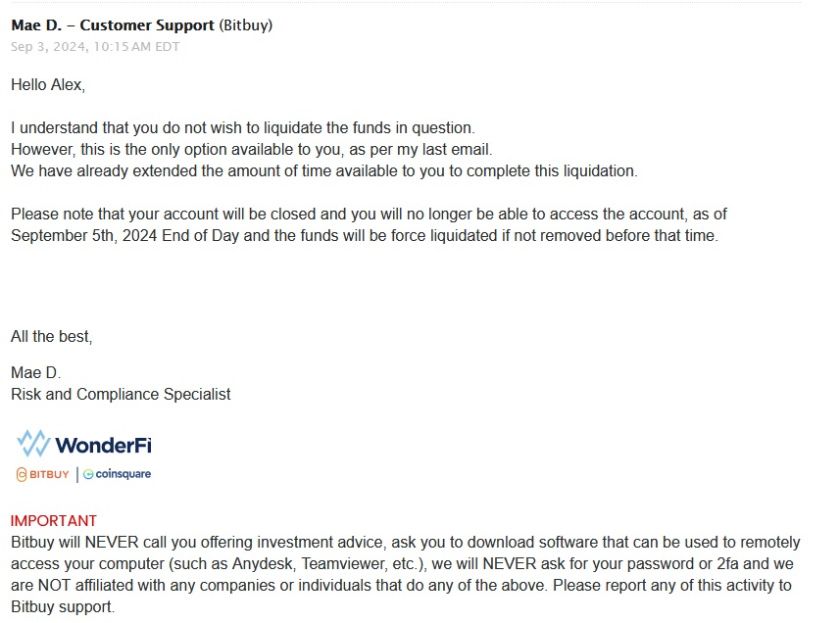Click the All the best closing line
840x623 pixels.
pyautogui.click(x=51, y=337)
